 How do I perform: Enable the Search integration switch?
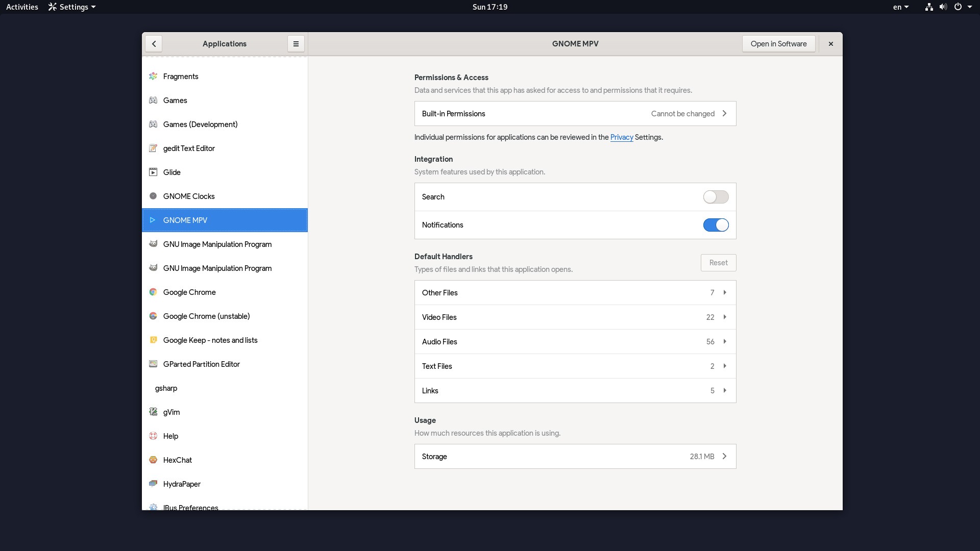tap(716, 197)
